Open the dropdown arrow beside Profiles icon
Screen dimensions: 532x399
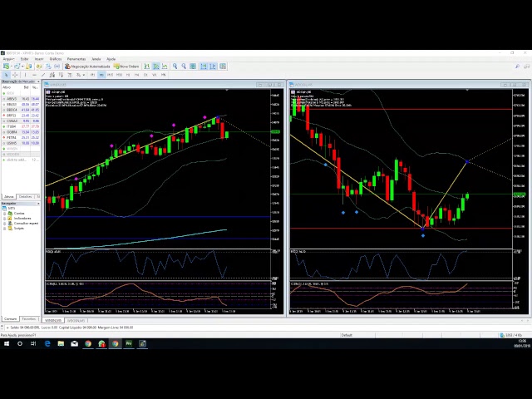click(x=22, y=66)
